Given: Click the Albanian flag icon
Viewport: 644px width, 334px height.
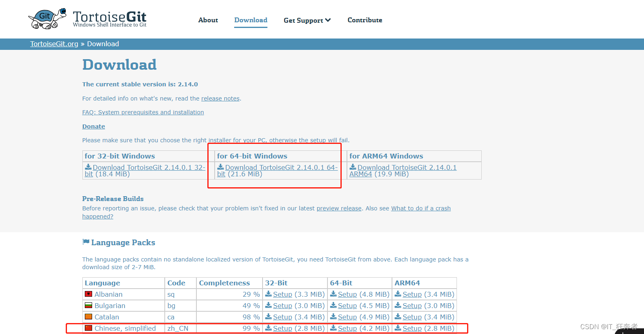Looking at the screenshot, I should pyautogui.click(x=88, y=294).
